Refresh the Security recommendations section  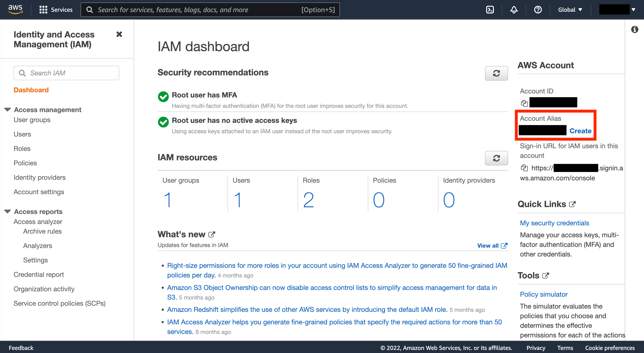(x=496, y=73)
